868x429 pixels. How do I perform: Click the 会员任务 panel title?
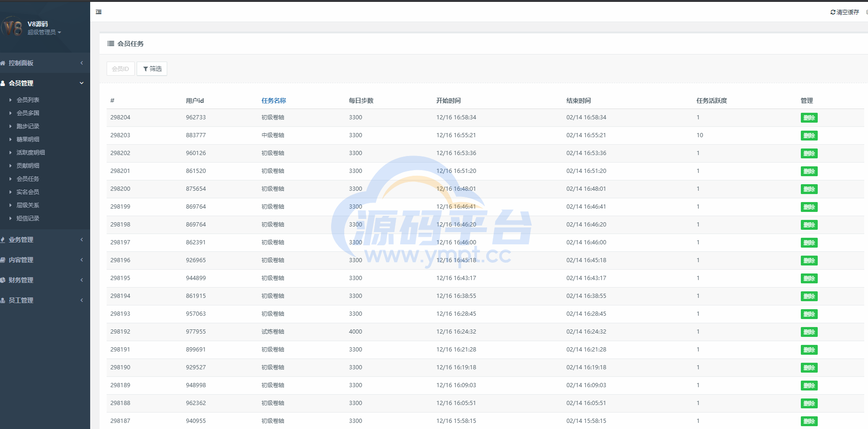tap(131, 44)
